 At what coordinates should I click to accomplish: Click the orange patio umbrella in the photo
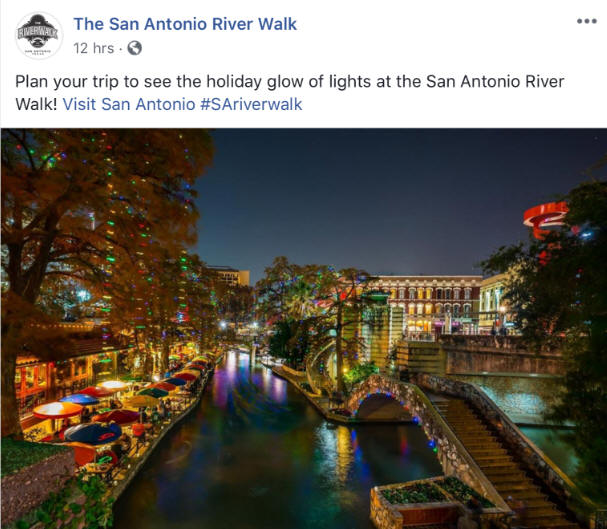point(57,410)
